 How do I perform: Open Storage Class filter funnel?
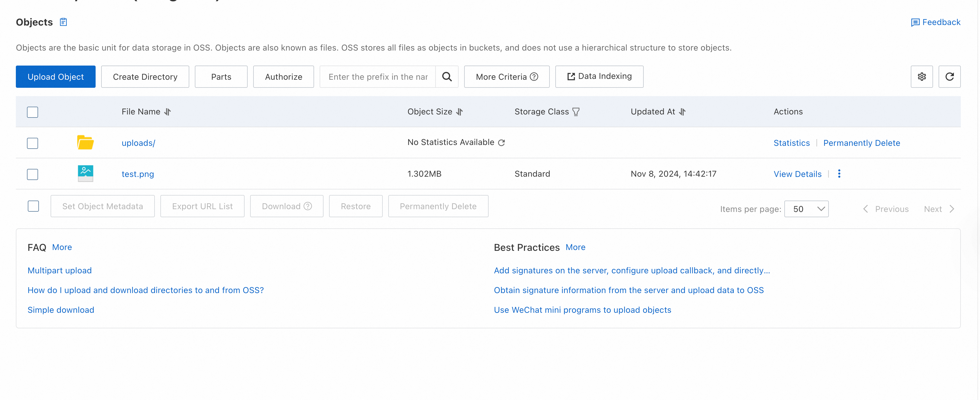[x=576, y=112]
